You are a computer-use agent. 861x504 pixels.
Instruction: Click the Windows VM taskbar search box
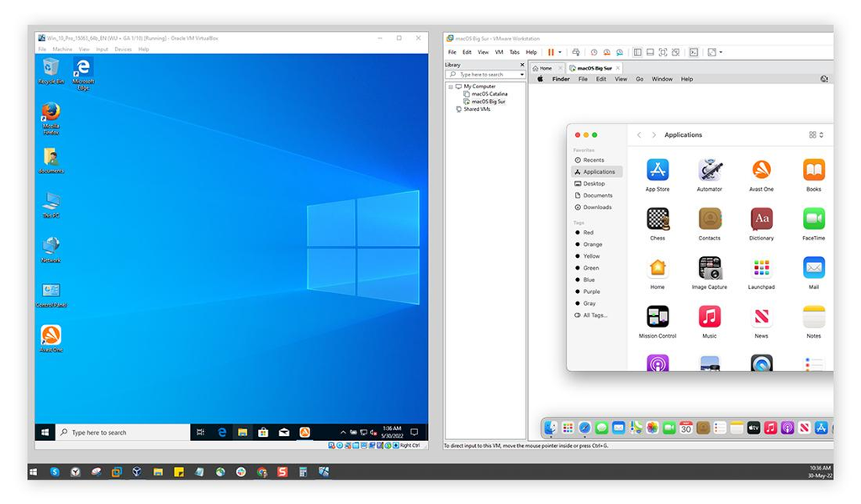(x=123, y=432)
